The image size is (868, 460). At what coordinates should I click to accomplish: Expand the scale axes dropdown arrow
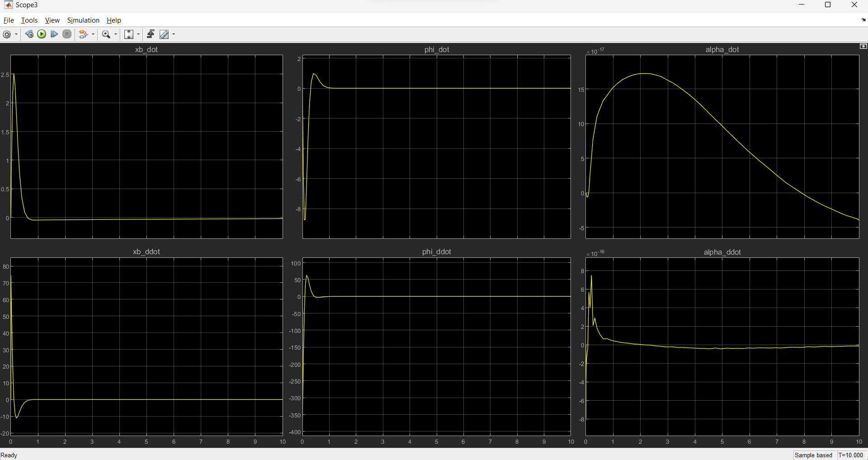(x=138, y=34)
